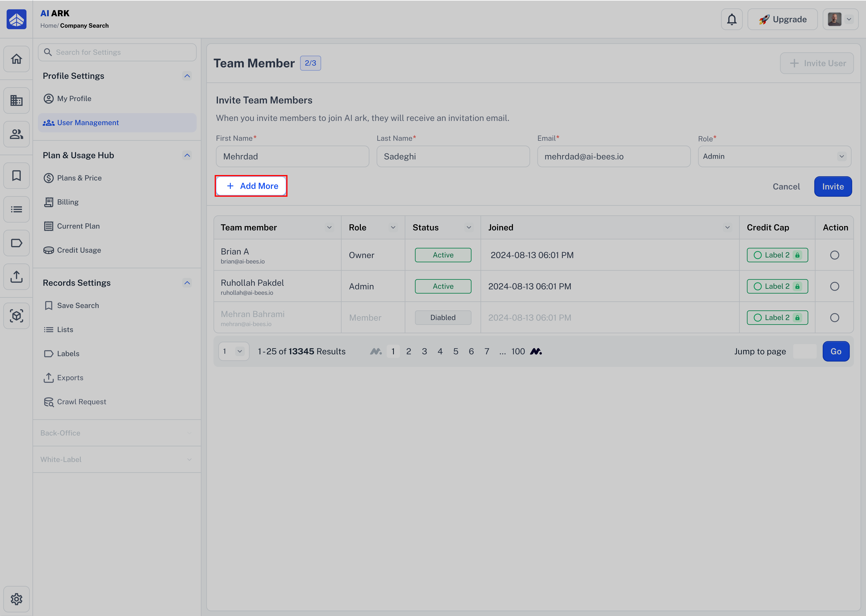Open the Companies building icon in rail
The height and width of the screenshot is (616, 866).
tap(16, 100)
